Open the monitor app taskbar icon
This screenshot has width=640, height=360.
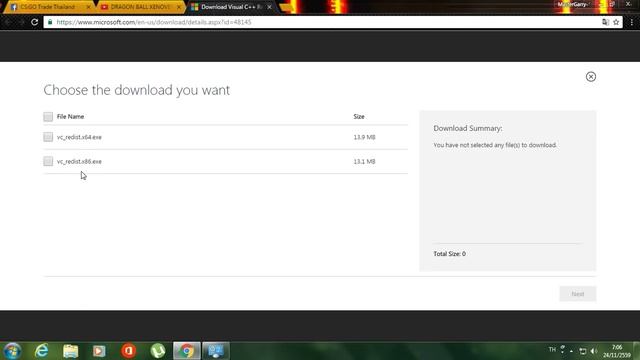216,351
